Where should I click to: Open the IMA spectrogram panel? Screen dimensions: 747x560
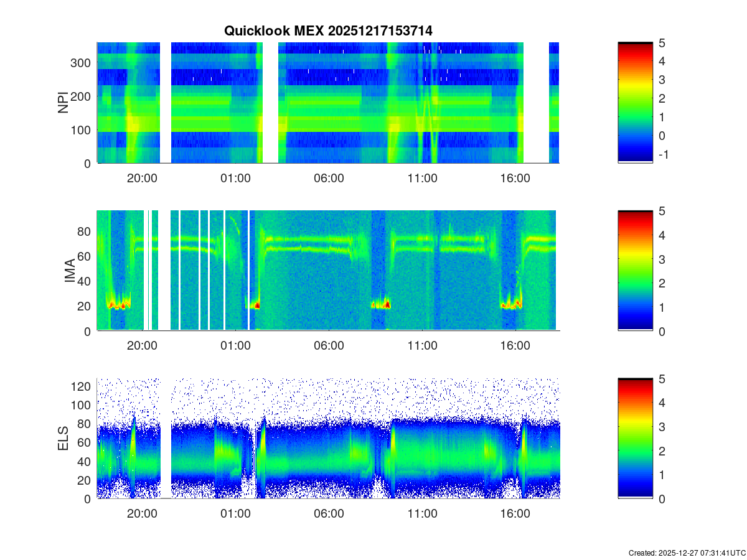click(x=328, y=271)
